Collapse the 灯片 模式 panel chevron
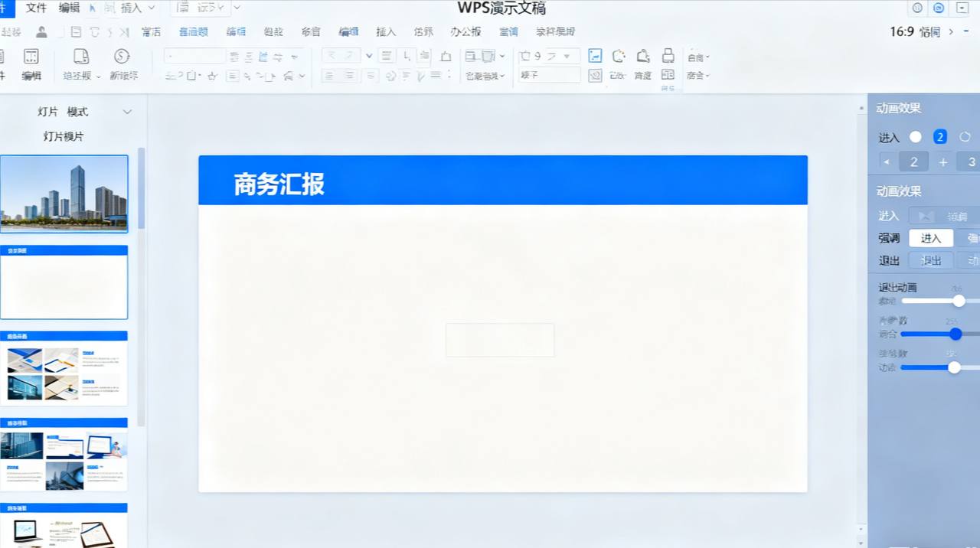980x548 pixels. pyautogui.click(x=127, y=112)
